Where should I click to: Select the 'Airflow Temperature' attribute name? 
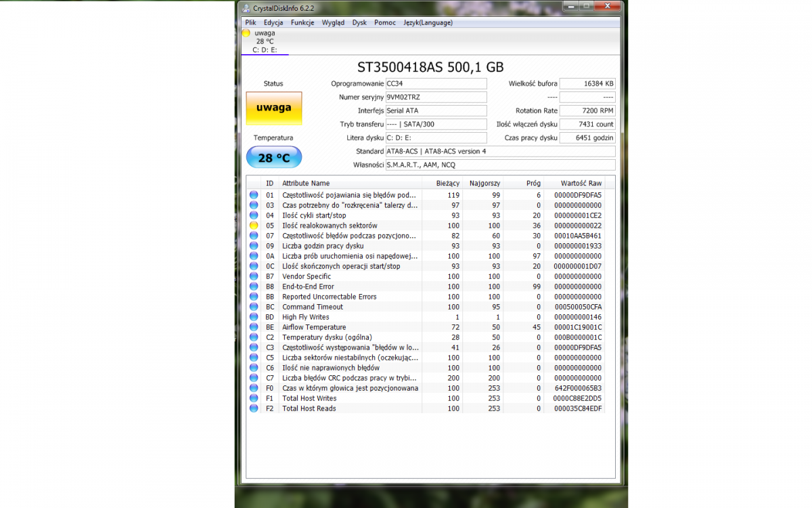click(x=314, y=327)
